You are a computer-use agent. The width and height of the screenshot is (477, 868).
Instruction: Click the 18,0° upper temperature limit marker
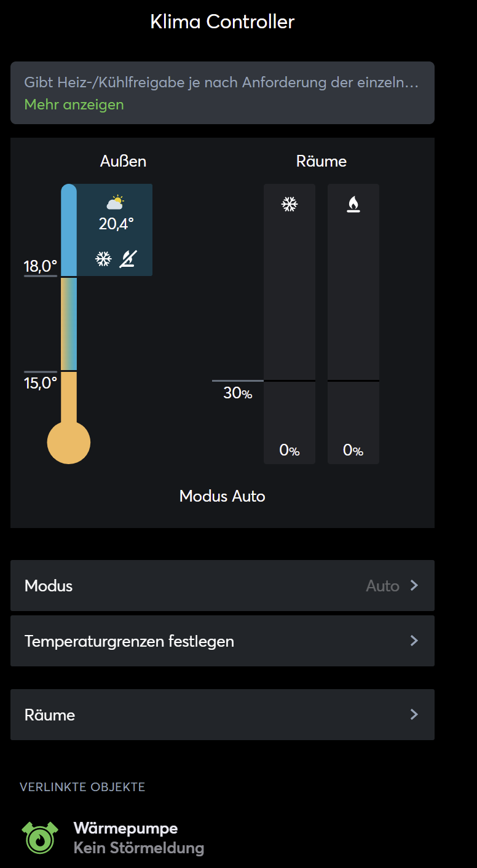pyautogui.click(x=41, y=267)
